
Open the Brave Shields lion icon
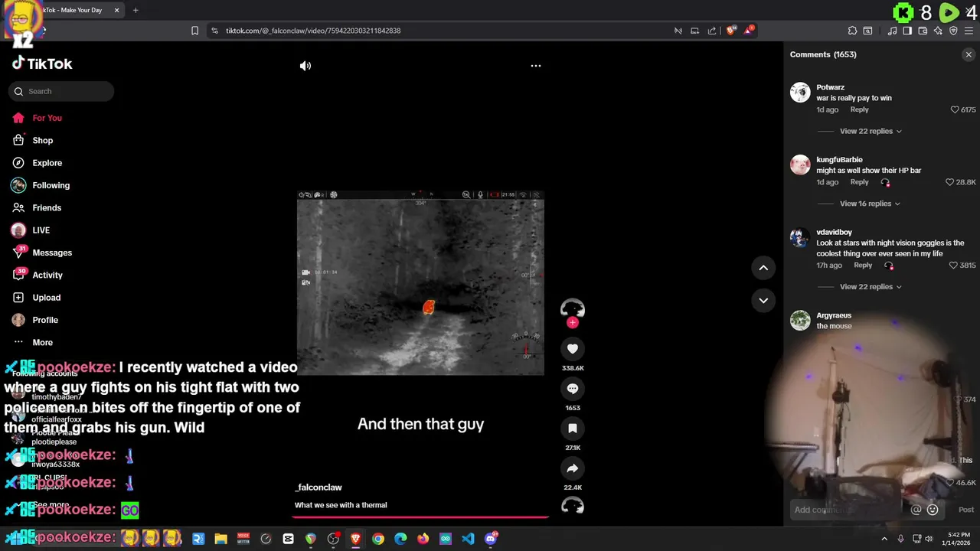730,31
